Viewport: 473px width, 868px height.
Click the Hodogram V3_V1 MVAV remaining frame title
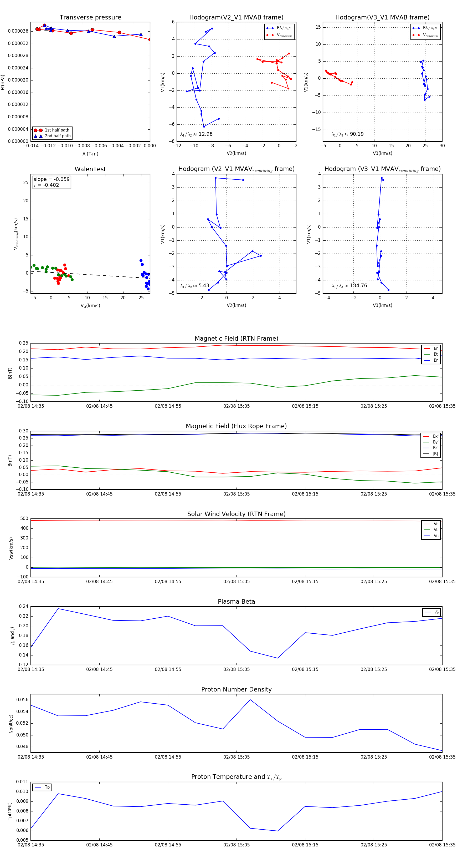[x=382, y=169]
